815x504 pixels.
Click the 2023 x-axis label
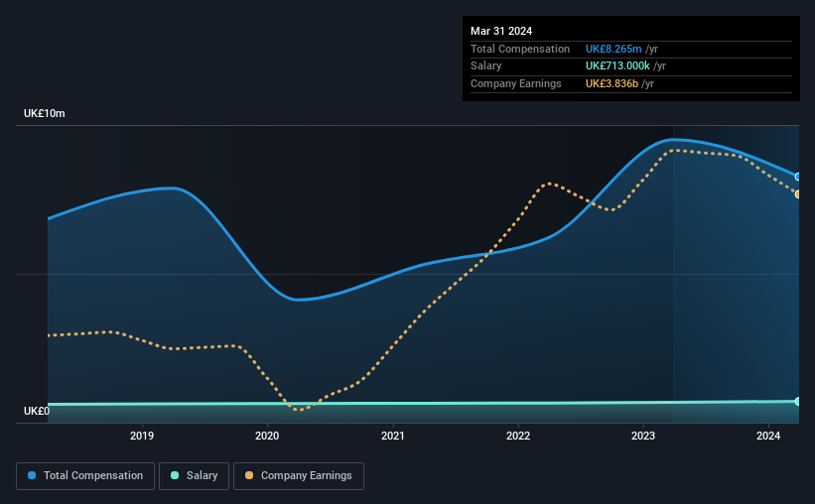pos(643,436)
